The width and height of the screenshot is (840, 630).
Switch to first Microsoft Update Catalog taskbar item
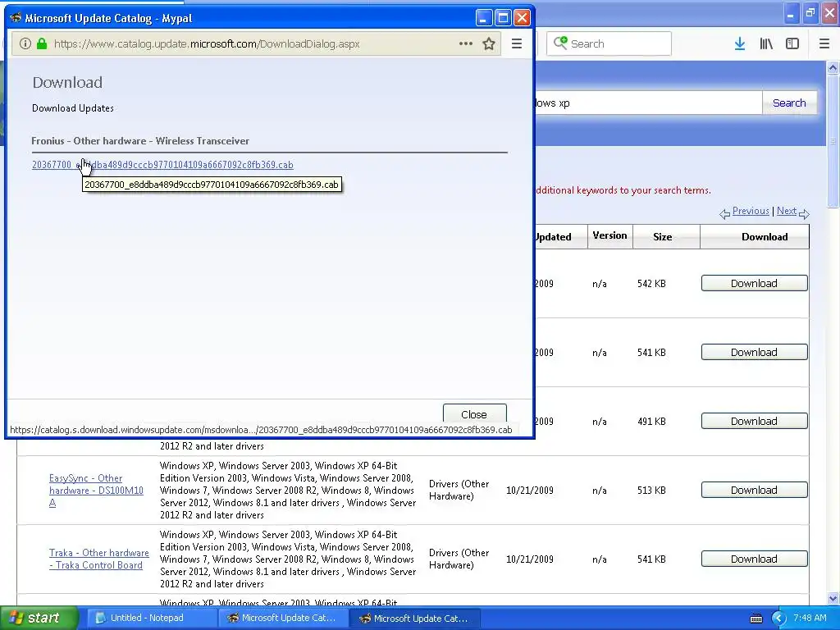[x=283, y=619]
